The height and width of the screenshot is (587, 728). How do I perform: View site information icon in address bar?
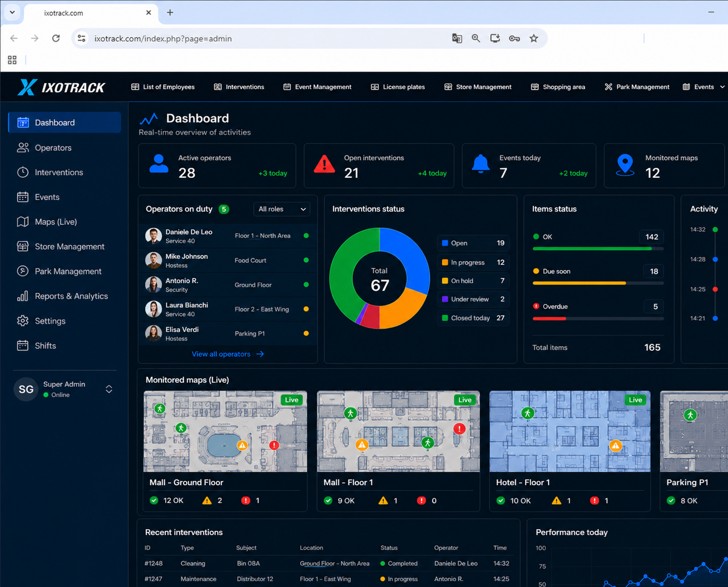coord(82,39)
